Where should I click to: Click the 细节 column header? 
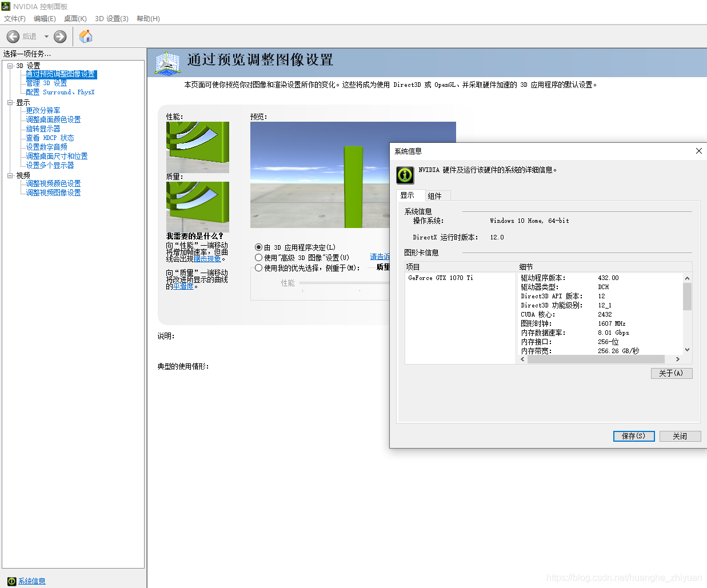tap(605, 267)
